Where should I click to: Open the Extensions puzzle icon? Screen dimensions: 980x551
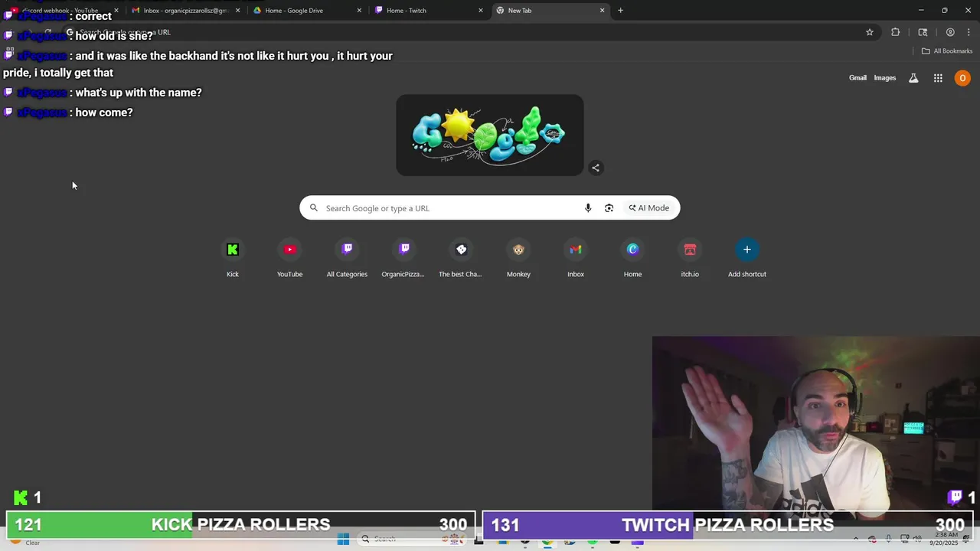click(895, 32)
